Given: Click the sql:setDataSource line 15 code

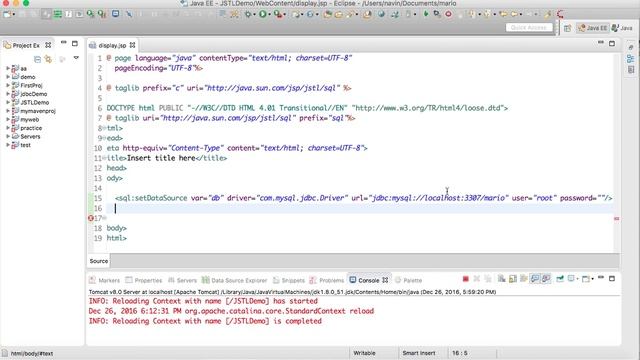Looking at the screenshot, I should tap(363, 198).
